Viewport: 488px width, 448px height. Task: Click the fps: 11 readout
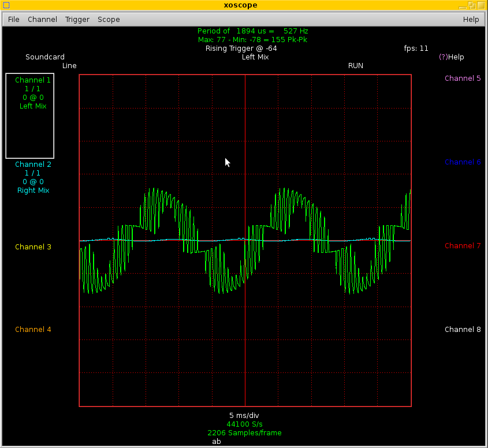point(416,48)
